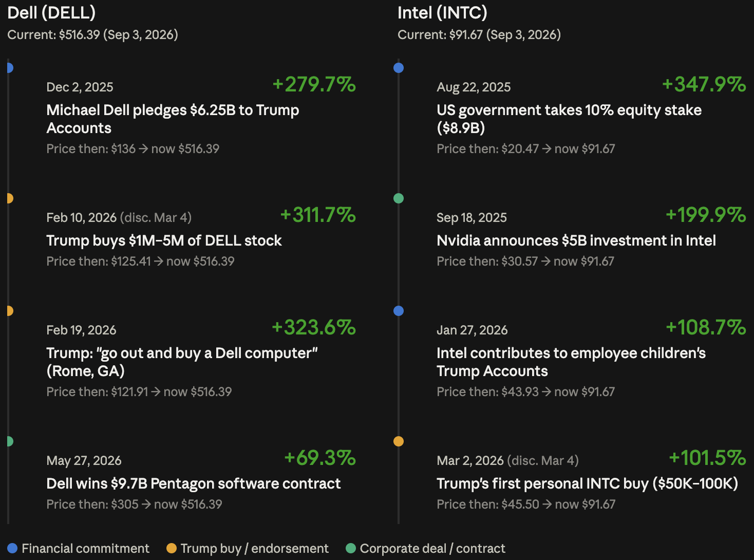The width and height of the screenshot is (754, 560).
Task: Click the Aug 22, 2025 date label
Action: point(474,87)
